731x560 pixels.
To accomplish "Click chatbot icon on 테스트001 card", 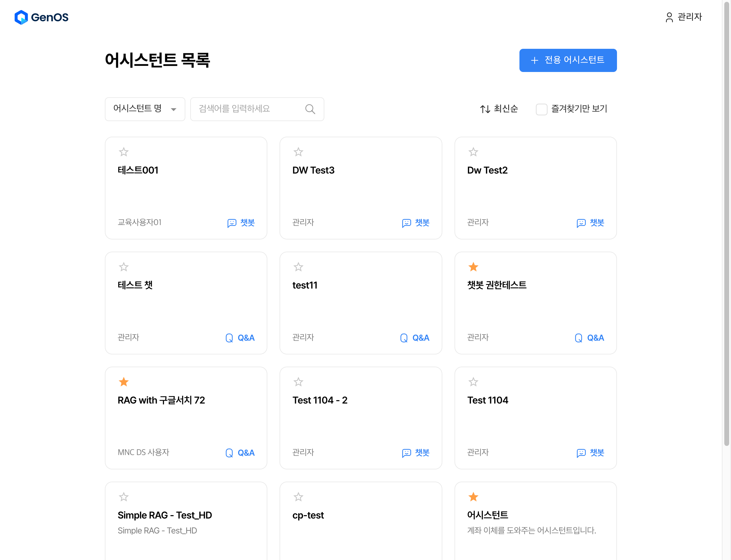I will (x=232, y=223).
